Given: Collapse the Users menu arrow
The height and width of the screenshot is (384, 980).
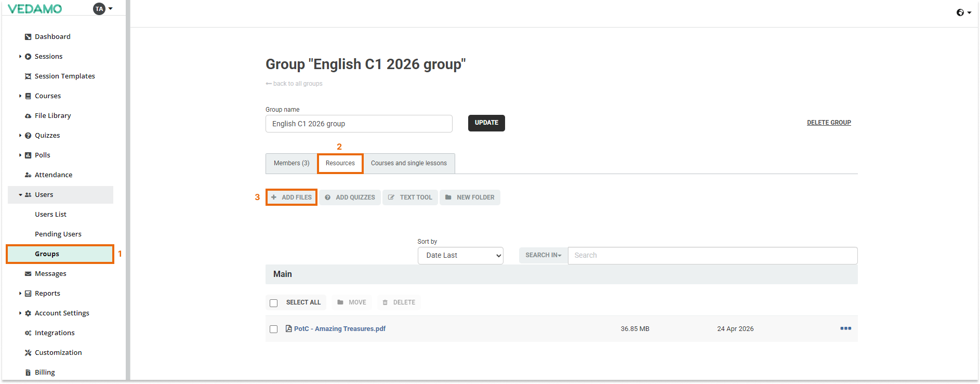Looking at the screenshot, I should (x=20, y=195).
